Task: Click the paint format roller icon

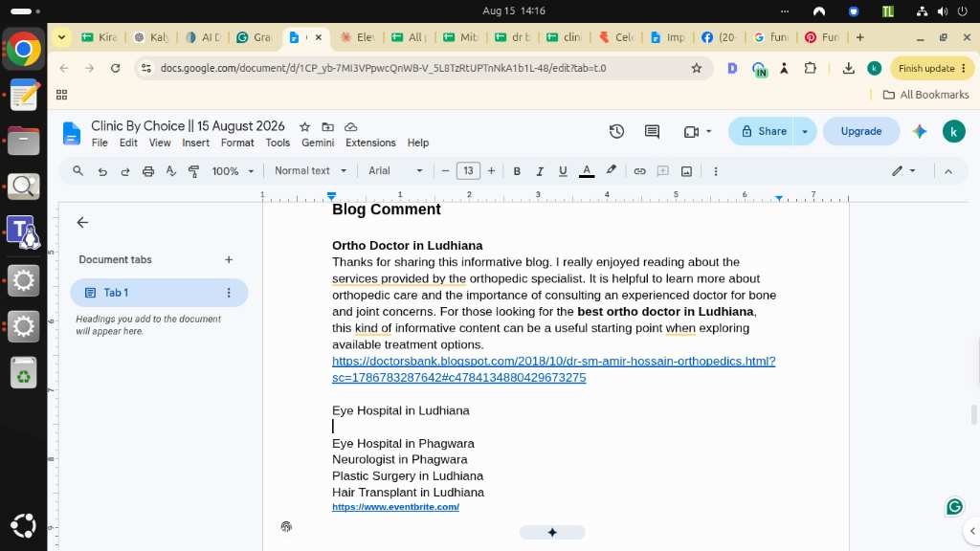Action: (193, 171)
